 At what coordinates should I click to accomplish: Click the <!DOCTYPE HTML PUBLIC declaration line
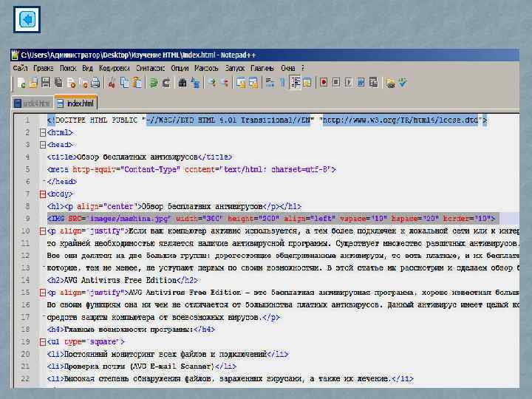point(267,120)
